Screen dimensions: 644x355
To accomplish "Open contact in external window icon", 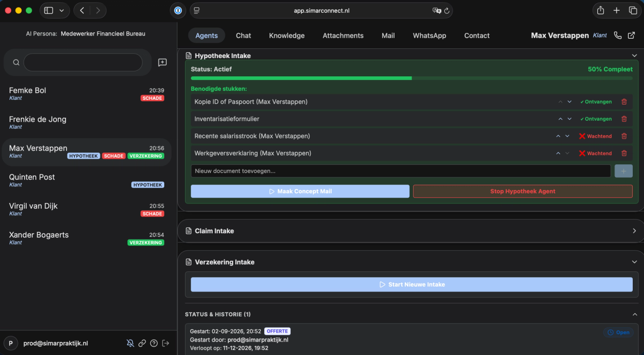I will pyautogui.click(x=632, y=35).
